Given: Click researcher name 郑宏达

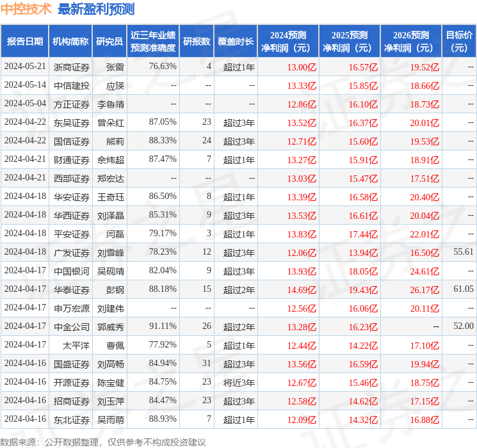Looking at the screenshot, I should [x=111, y=179].
